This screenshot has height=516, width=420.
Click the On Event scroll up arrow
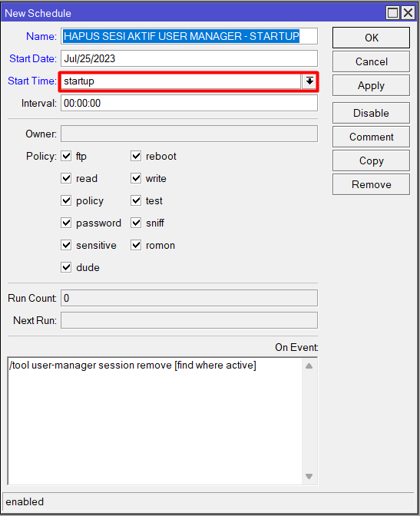click(x=309, y=366)
